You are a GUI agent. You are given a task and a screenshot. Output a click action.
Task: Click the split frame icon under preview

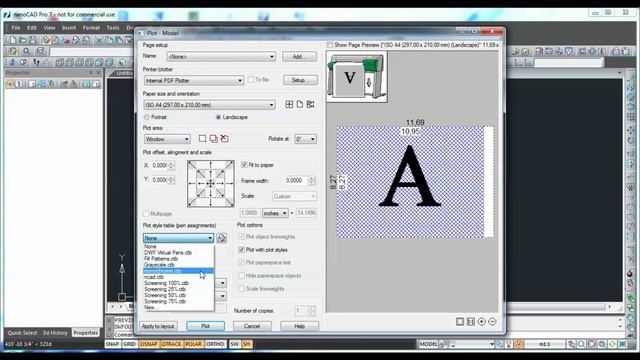tap(471, 322)
